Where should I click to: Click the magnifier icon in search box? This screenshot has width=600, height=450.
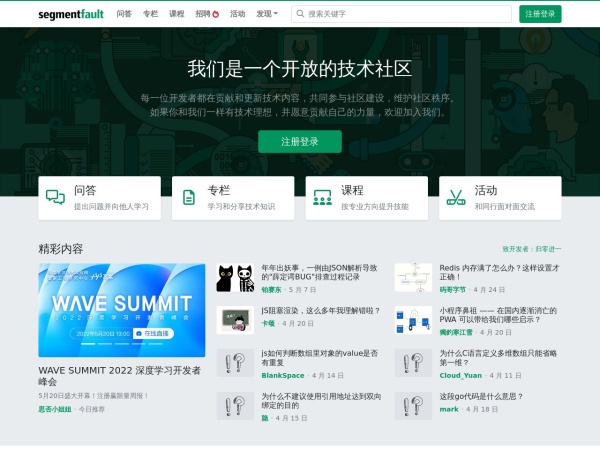click(300, 14)
